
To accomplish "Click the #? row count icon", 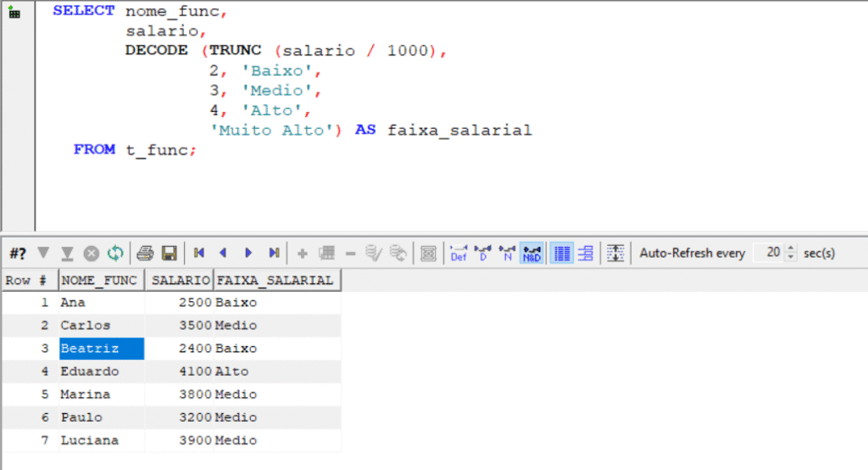I will (x=18, y=253).
